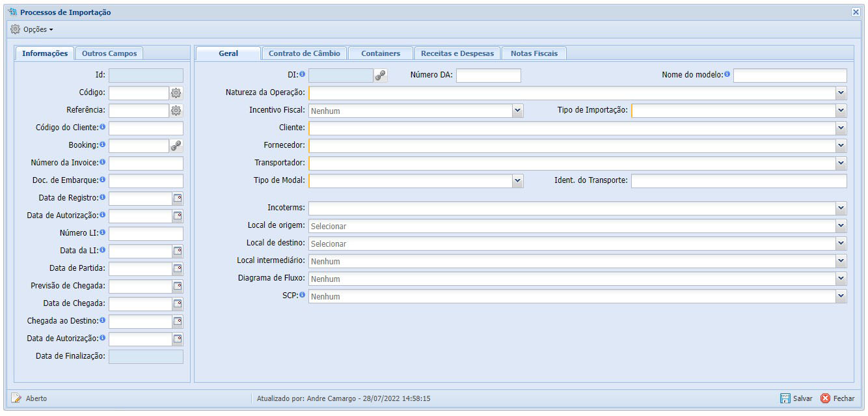Expand the SCP dropdown
This screenshot has height=416, width=868.
(x=841, y=296)
